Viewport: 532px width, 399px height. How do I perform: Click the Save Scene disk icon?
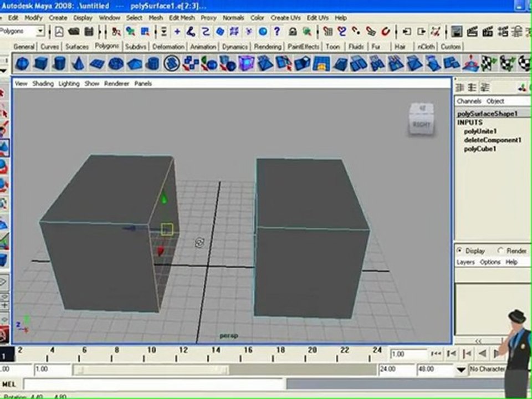tap(89, 32)
